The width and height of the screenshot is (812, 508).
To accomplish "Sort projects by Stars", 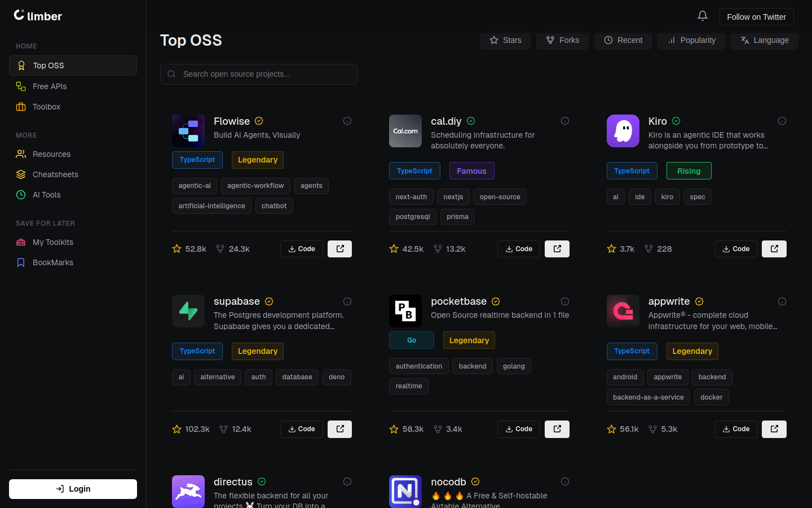I will pos(505,40).
